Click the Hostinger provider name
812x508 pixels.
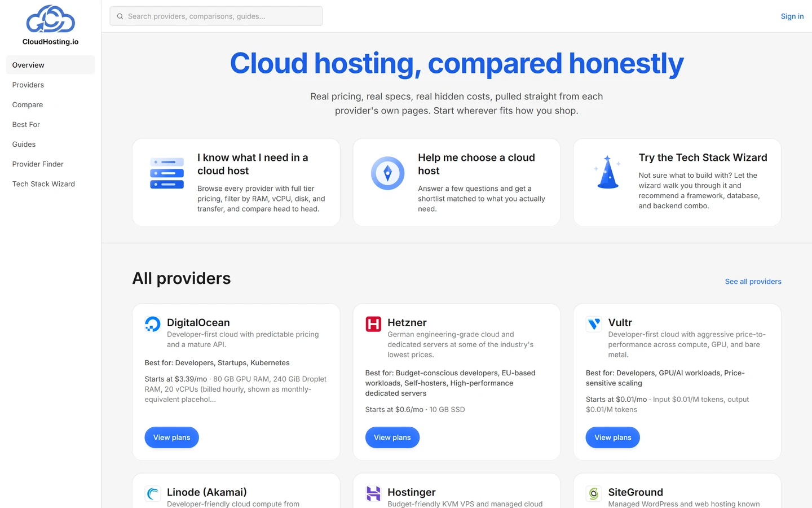[412, 492]
